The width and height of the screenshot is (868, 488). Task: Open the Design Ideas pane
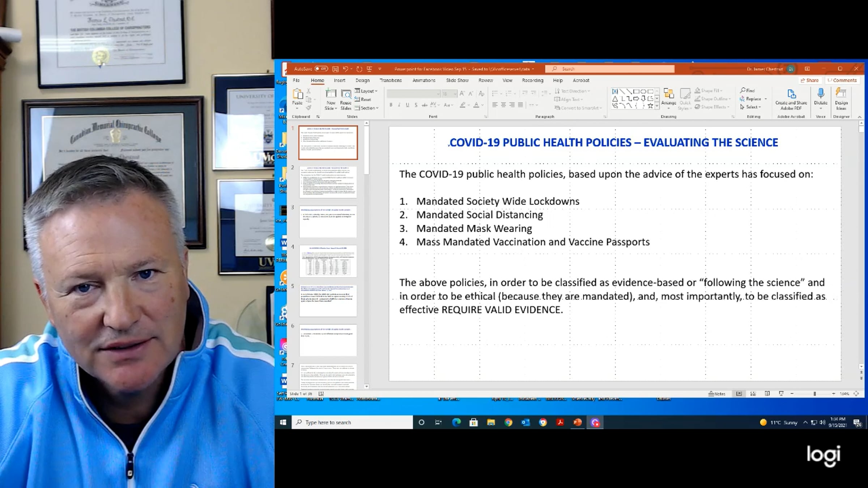pos(841,99)
